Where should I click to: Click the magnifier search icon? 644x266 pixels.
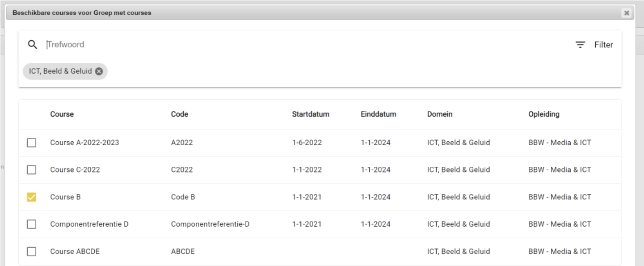32,44
